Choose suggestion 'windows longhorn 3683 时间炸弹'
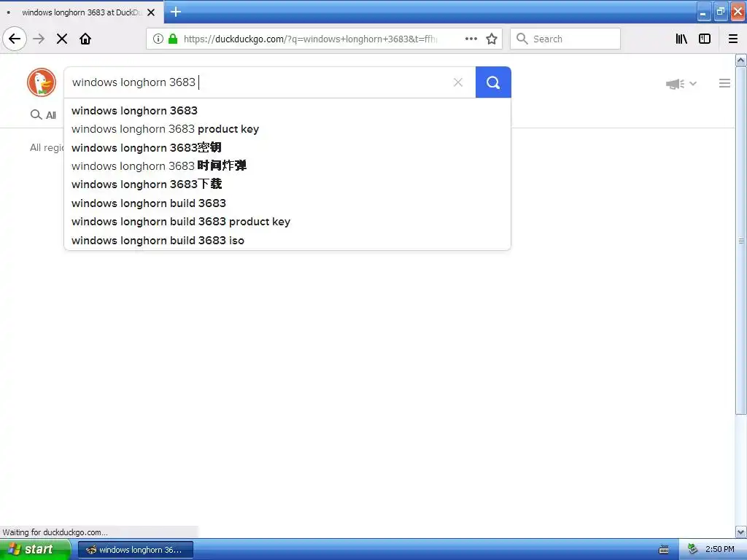Screen dimensions: 747x560 click(x=287, y=166)
